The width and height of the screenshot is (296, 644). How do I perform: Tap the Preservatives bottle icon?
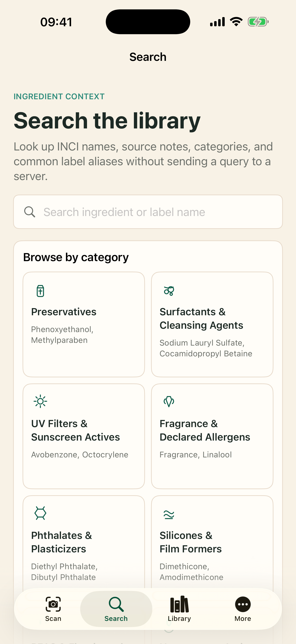40,291
